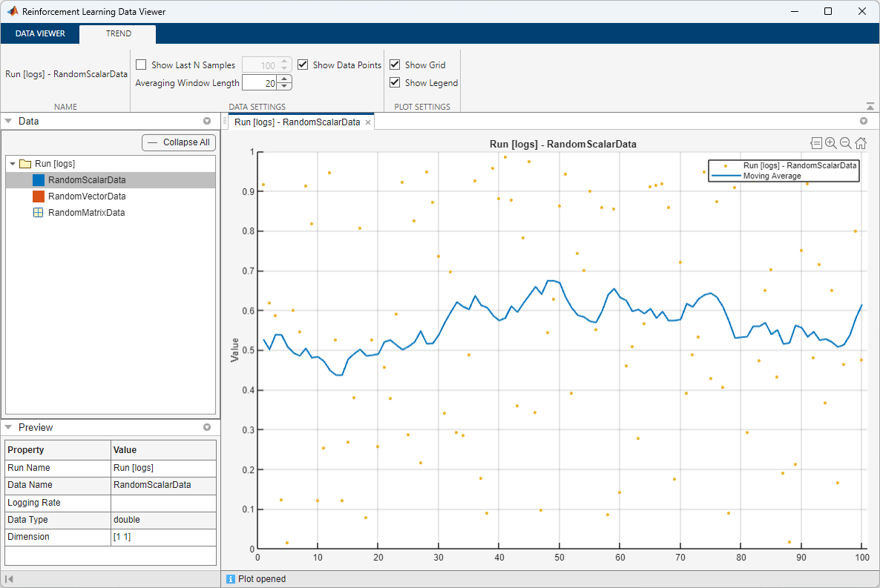The height and width of the screenshot is (588, 880).
Task: Click the Run [logs] folder icon
Action: (x=24, y=164)
